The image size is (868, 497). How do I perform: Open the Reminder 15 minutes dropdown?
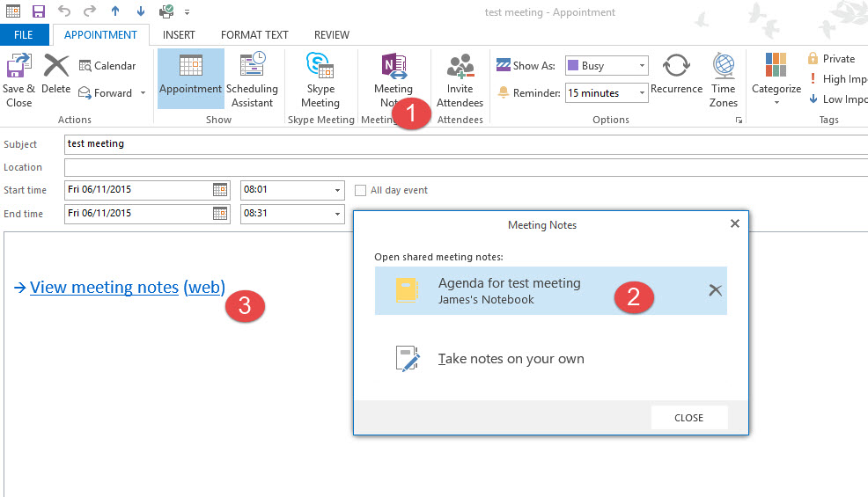pyautogui.click(x=642, y=93)
